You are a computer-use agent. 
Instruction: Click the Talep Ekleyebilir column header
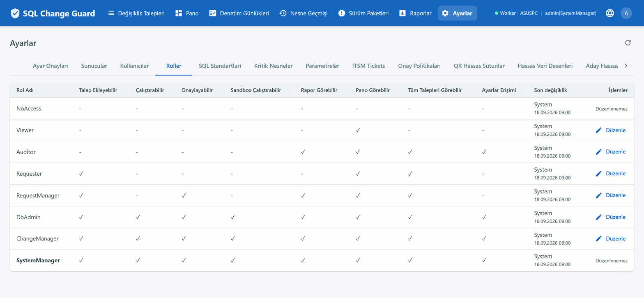(98, 90)
